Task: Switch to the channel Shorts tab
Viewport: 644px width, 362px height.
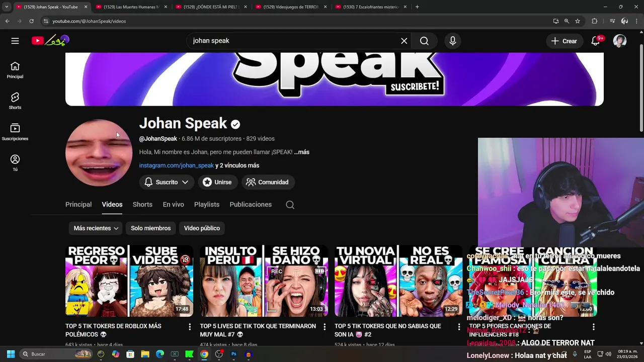Action: 142,205
